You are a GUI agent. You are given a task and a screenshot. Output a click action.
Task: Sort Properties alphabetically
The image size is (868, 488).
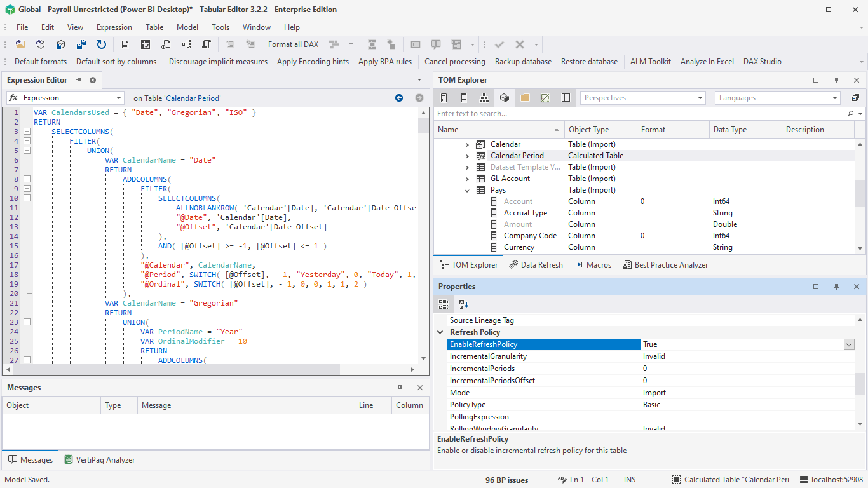coord(463,304)
